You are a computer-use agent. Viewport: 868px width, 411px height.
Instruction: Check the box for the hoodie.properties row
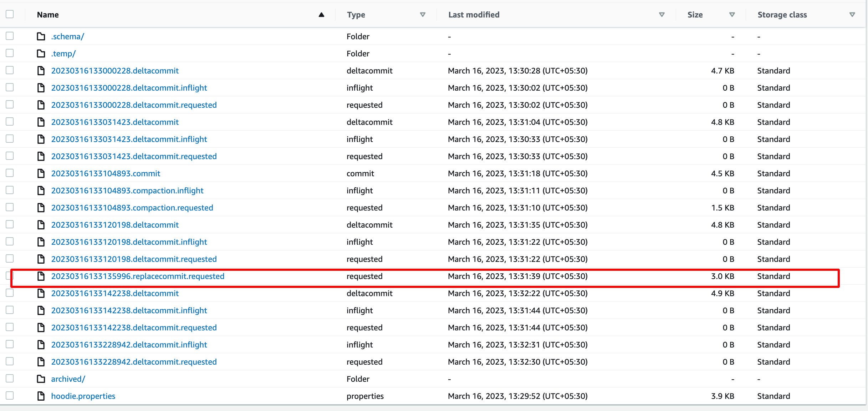[x=10, y=396]
